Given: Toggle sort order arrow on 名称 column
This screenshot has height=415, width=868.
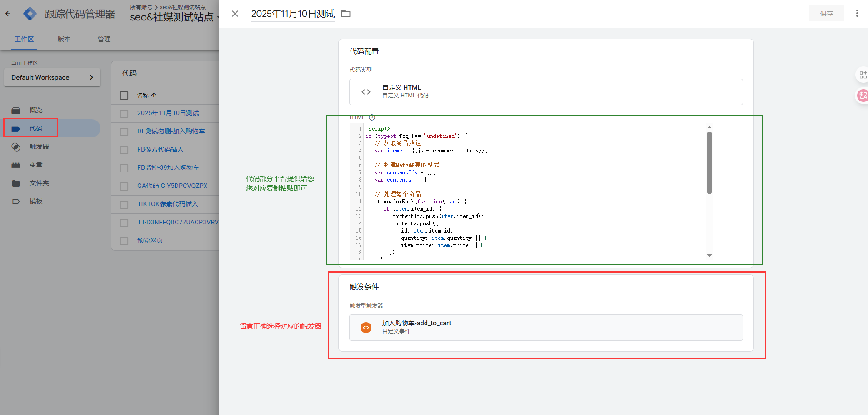Looking at the screenshot, I should (154, 96).
